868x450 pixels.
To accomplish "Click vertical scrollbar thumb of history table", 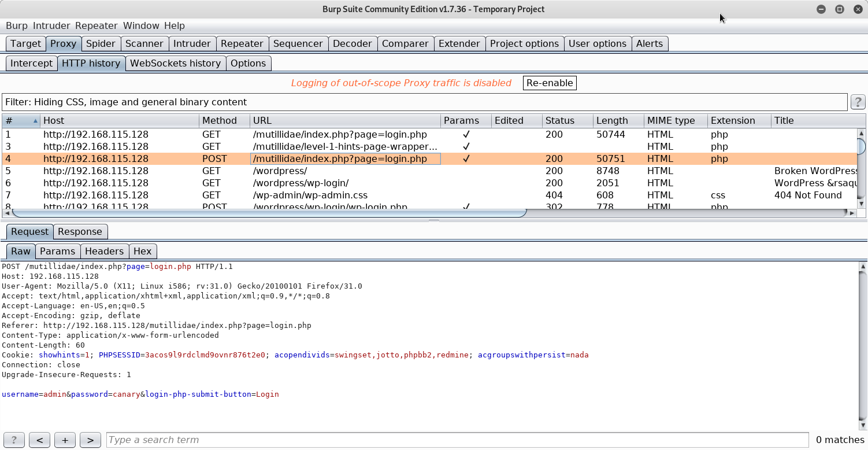I will tap(861, 147).
